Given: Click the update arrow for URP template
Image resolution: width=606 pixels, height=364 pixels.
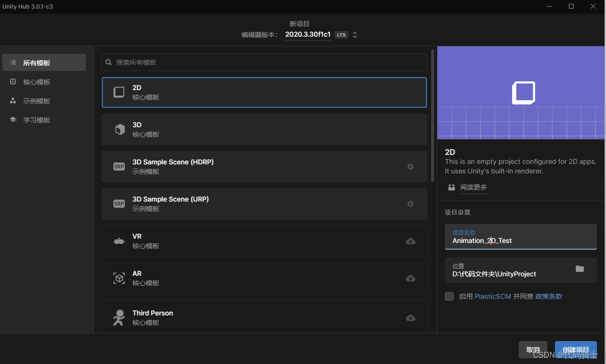Looking at the screenshot, I should click(x=411, y=204).
